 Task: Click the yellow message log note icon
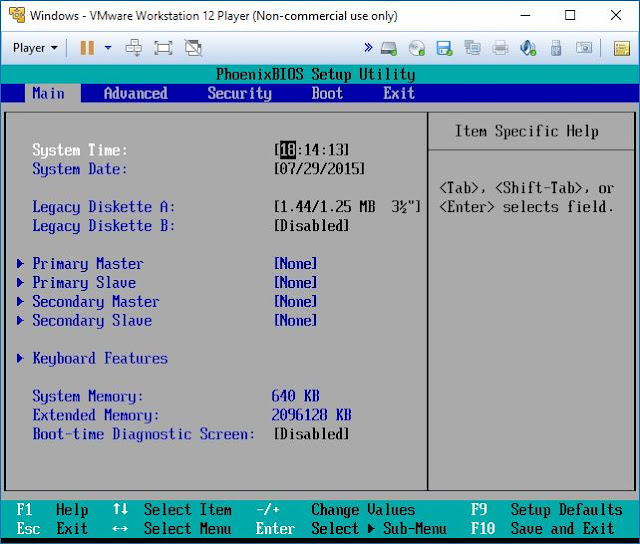pyautogui.click(x=622, y=48)
